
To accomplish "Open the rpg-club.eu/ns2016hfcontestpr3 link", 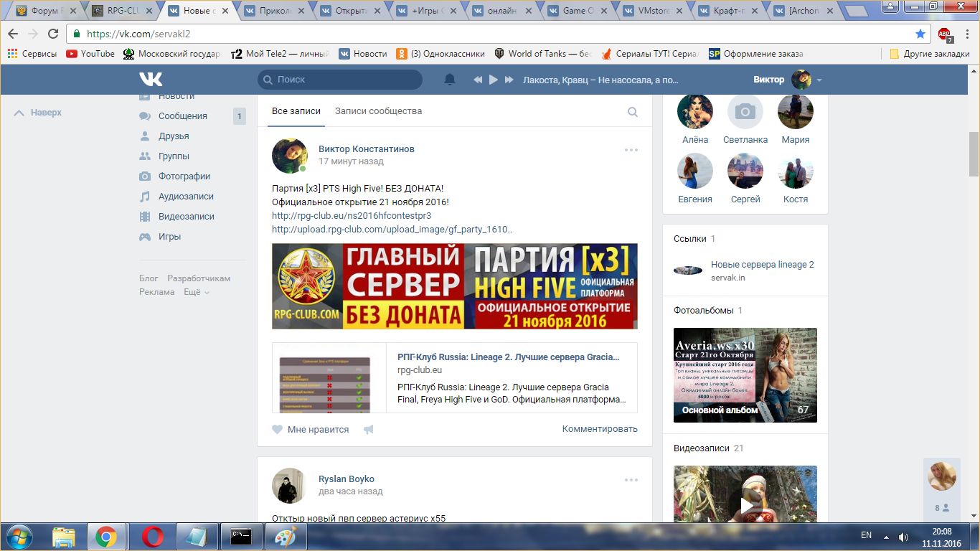I will click(x=352, y=215).
